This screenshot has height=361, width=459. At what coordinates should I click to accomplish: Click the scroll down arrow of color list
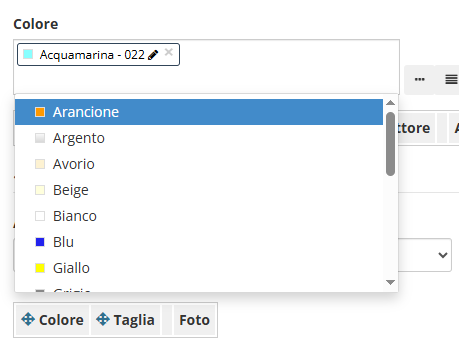(390, 282)
